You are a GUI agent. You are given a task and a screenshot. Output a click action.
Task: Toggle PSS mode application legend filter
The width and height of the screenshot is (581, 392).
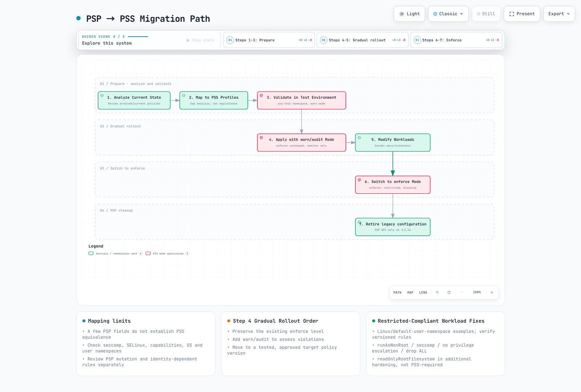click(167, 253)
